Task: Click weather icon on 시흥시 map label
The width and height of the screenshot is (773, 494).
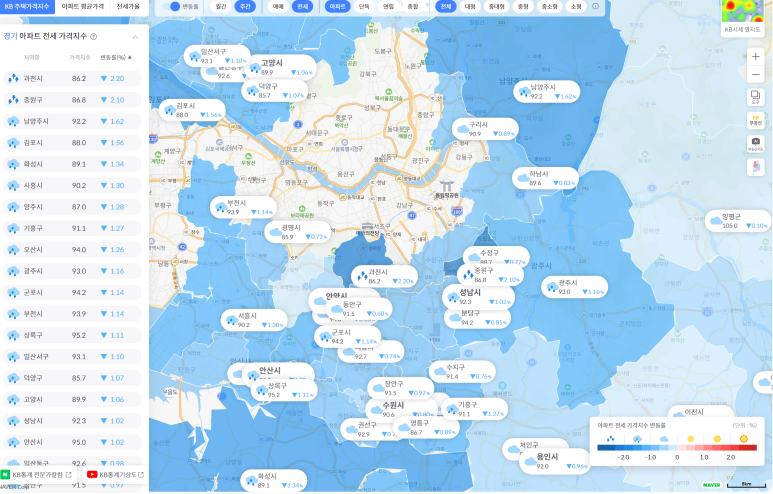Action: pyautogui.click(x=231, y=320)
